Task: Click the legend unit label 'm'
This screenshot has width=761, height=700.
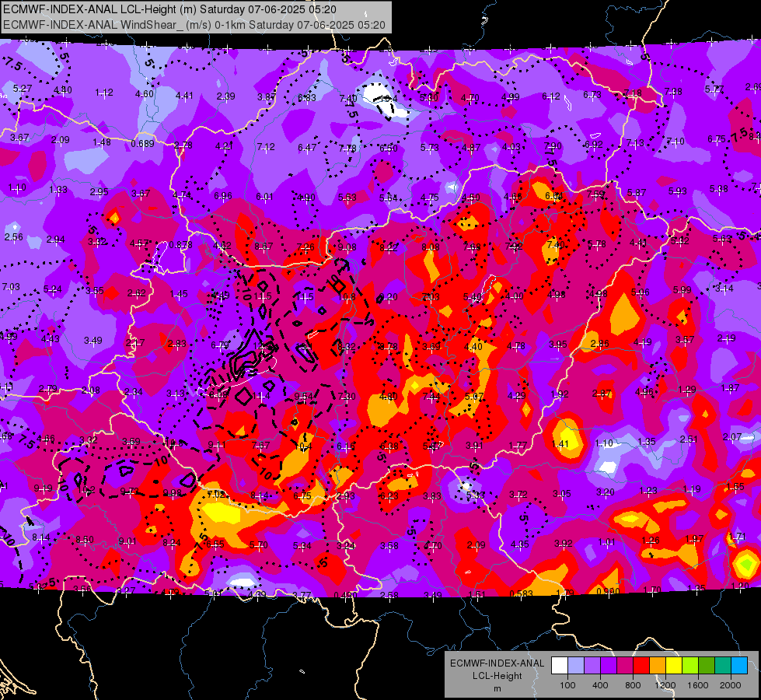Action: pyautogui.click(x=497, y=689)
